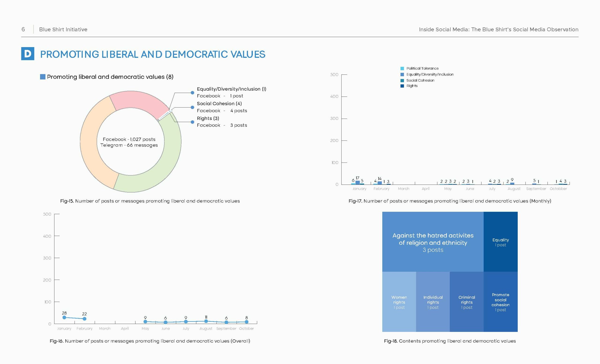Click the "September" label in the Fig-16 chart
Image resolution: width=600 pixels, height=364 pixels.
click(226, 328)
